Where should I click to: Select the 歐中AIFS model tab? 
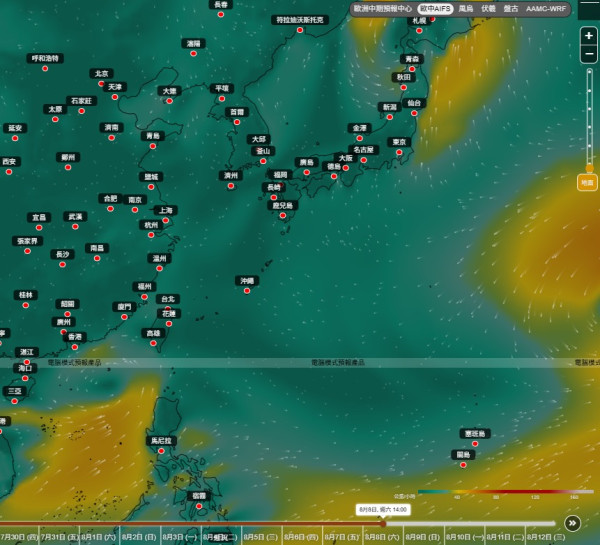point(435,8)
